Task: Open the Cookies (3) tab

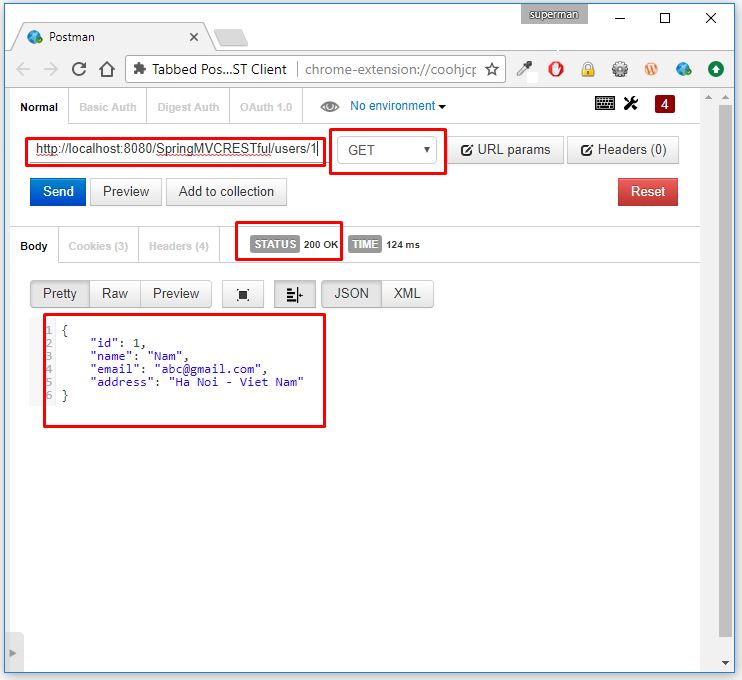Action: 98,246
